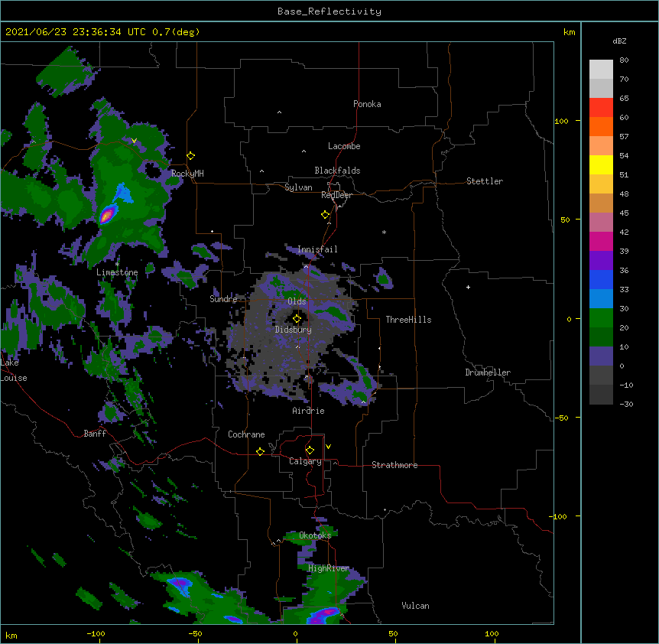659x644 pixels.
Task: Click the 80 value in dBZ legend
Action: click(624, 60)
